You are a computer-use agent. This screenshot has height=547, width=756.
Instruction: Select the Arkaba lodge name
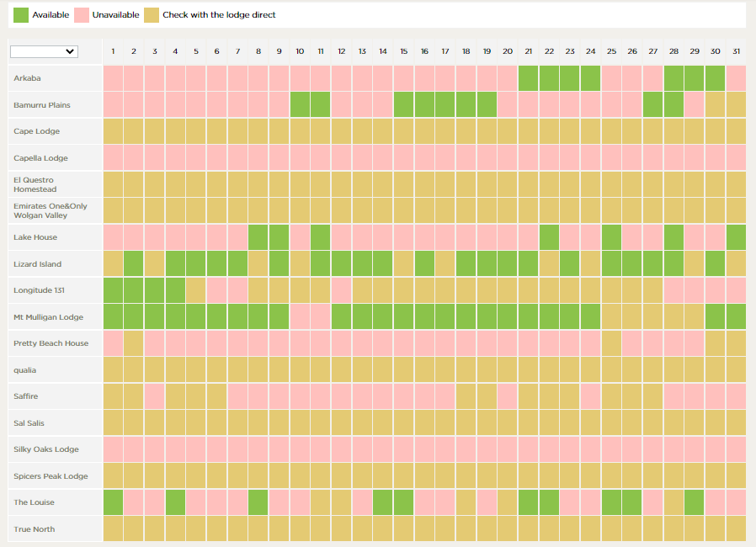pyautogui.click(x=27, y=78)
